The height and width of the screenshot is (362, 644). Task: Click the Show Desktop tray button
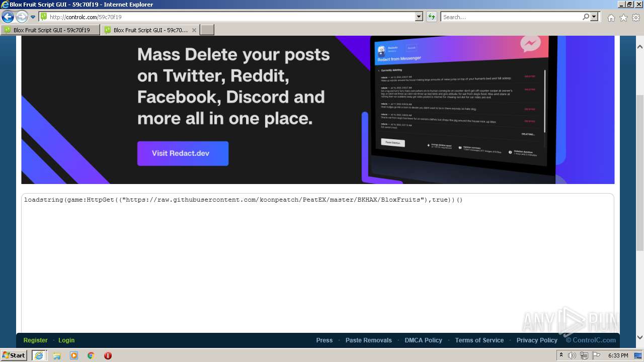click(x=638, y=355)
